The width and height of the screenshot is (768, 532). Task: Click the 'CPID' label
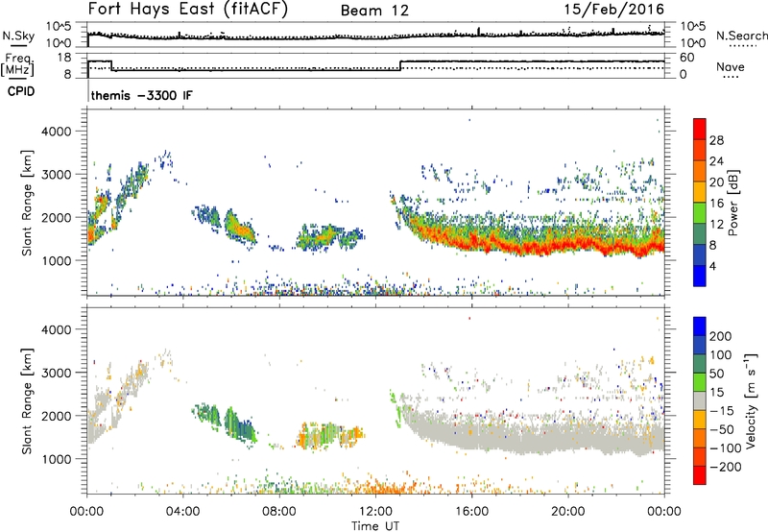(21, 91)
